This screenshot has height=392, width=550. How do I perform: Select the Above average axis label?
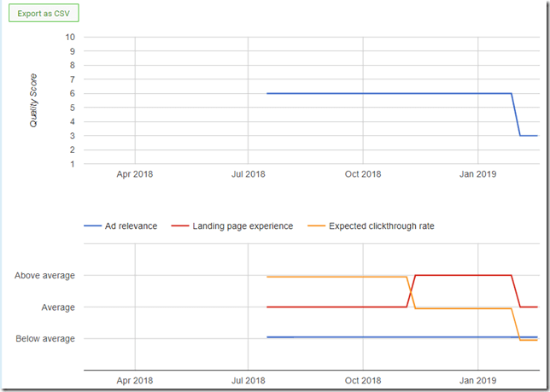tap(44, 276)
